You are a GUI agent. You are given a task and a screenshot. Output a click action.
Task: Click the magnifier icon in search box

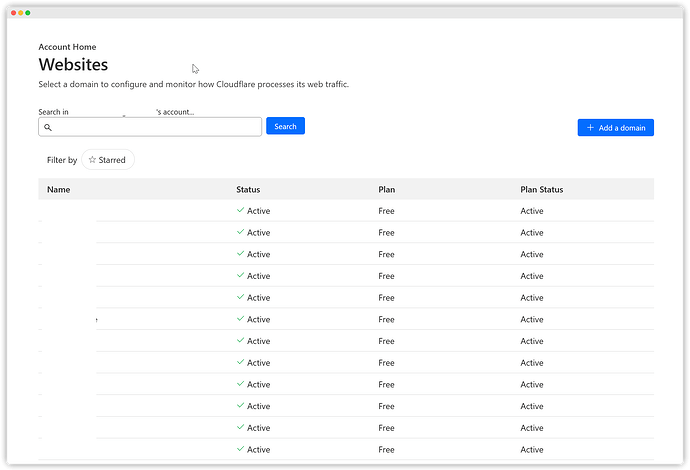pos(48,128)
